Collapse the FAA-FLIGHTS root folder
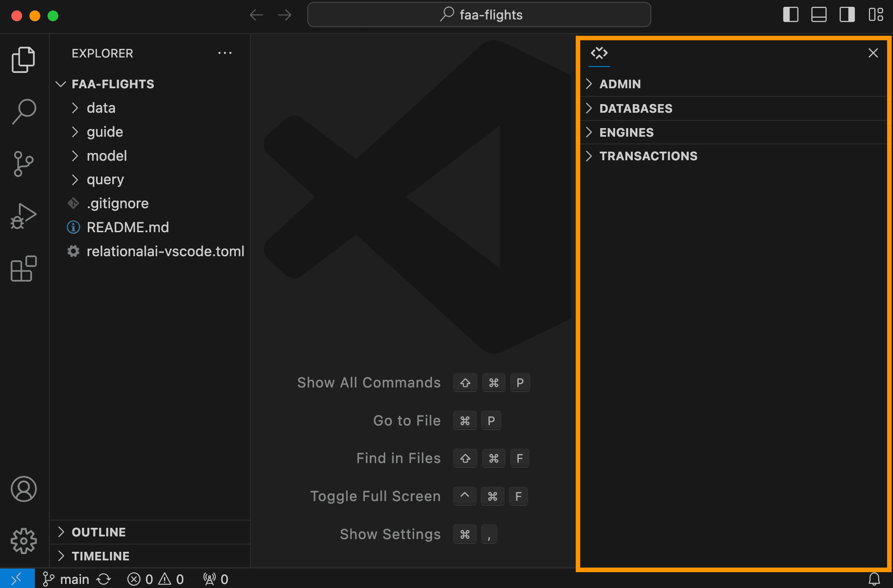This screenshot has height=588, width=893. tap(149, 84)
